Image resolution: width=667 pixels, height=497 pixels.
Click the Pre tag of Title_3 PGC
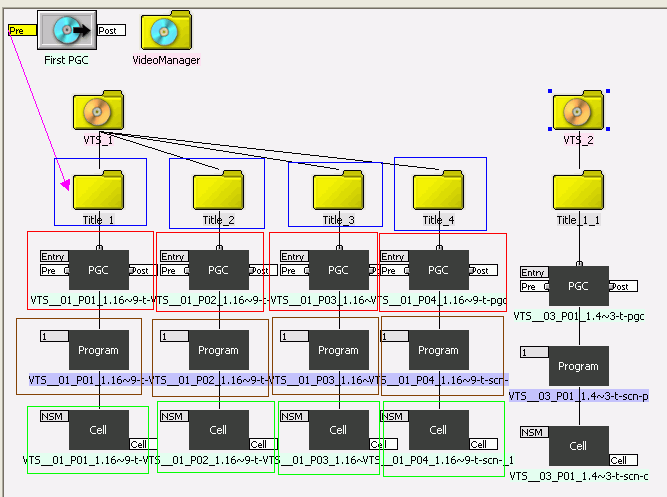[x=294, y=270]
